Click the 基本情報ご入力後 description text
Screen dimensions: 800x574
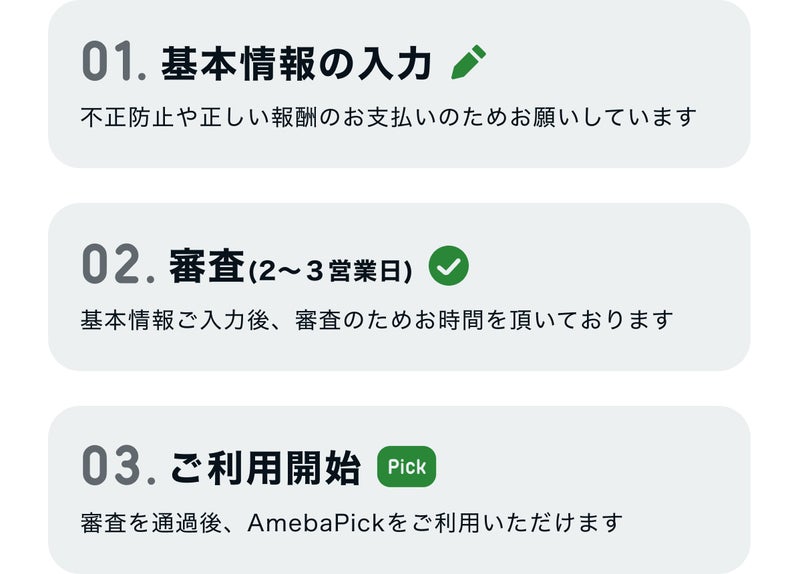click(377, 320)
